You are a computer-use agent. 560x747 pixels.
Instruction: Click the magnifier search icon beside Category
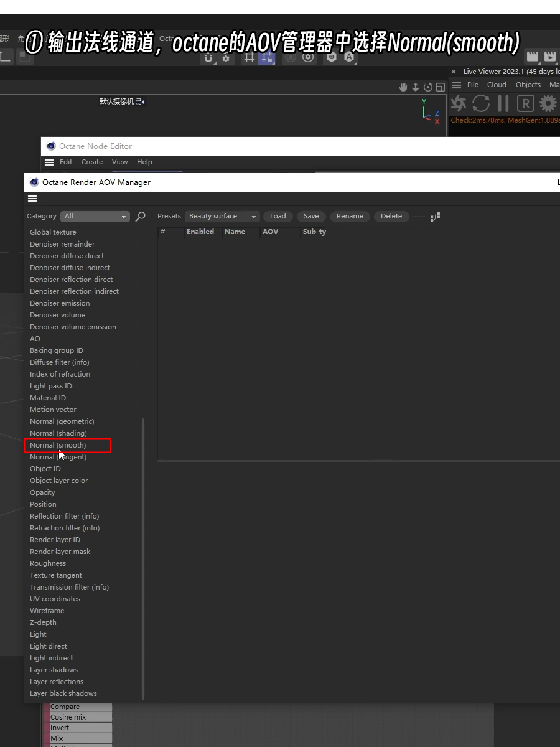pyautogui.click(x=141, y=216)
